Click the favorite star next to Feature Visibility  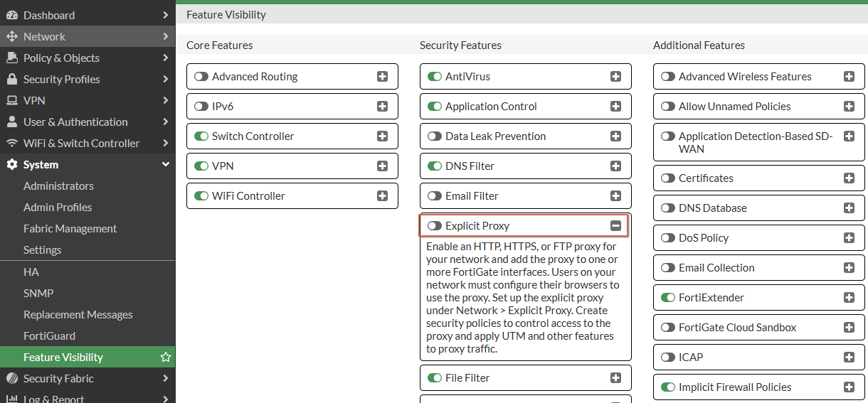pos(166,357)
